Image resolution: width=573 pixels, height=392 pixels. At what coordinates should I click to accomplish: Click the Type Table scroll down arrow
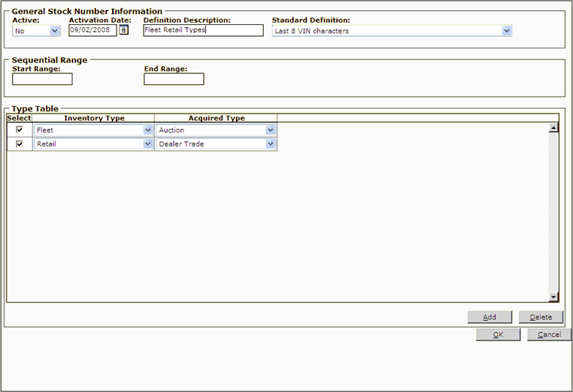click(554, 297)
